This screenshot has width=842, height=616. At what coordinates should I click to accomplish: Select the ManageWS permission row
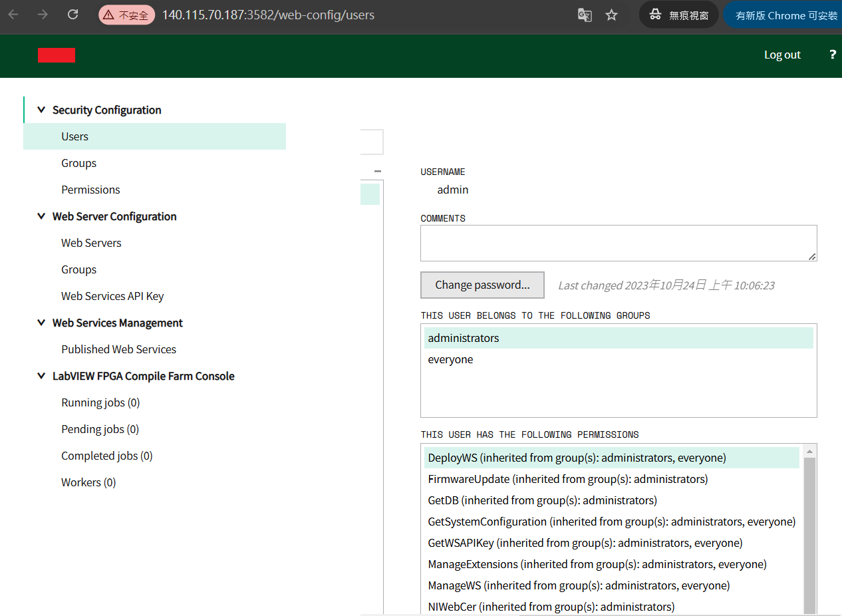[x=612, y=585]
